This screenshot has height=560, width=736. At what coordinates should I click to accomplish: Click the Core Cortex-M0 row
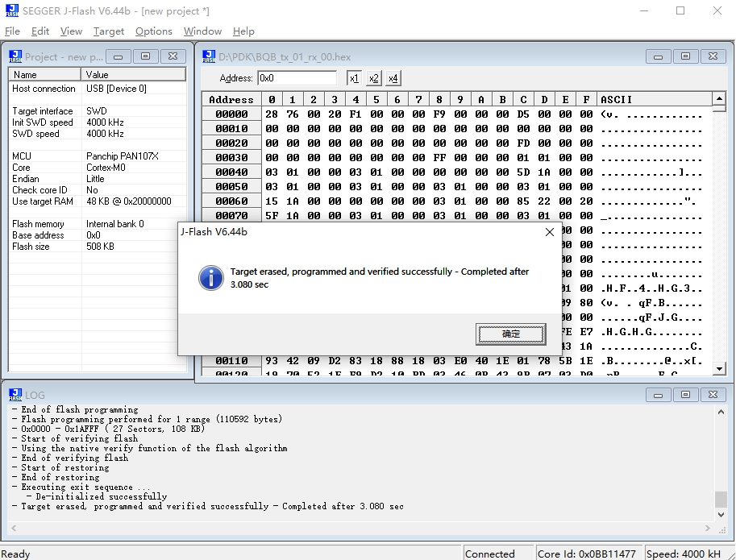pos(98,168)
